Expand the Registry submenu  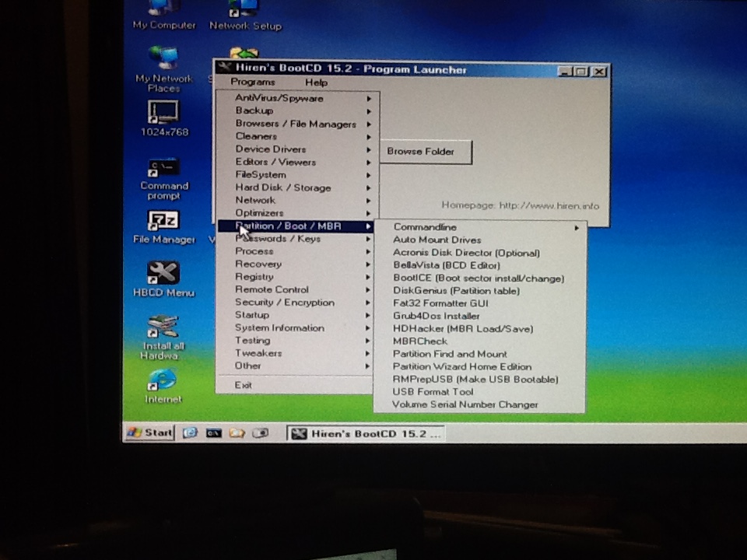[296, 277]
